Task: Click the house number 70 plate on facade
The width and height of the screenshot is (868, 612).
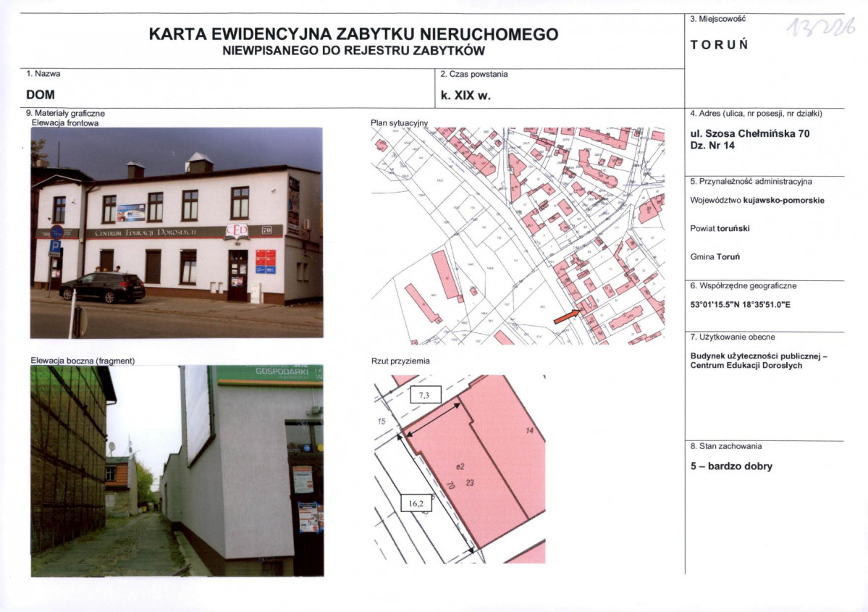Action: [x=266, y=230]
